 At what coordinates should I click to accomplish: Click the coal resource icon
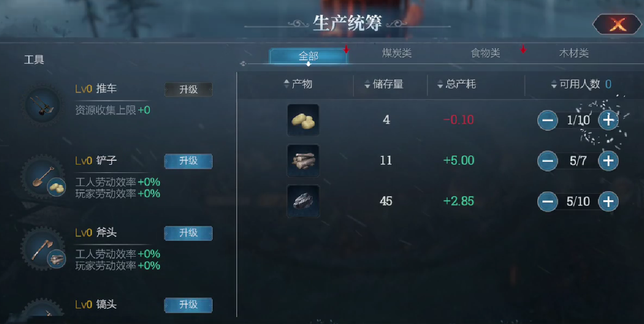[303, 201]
